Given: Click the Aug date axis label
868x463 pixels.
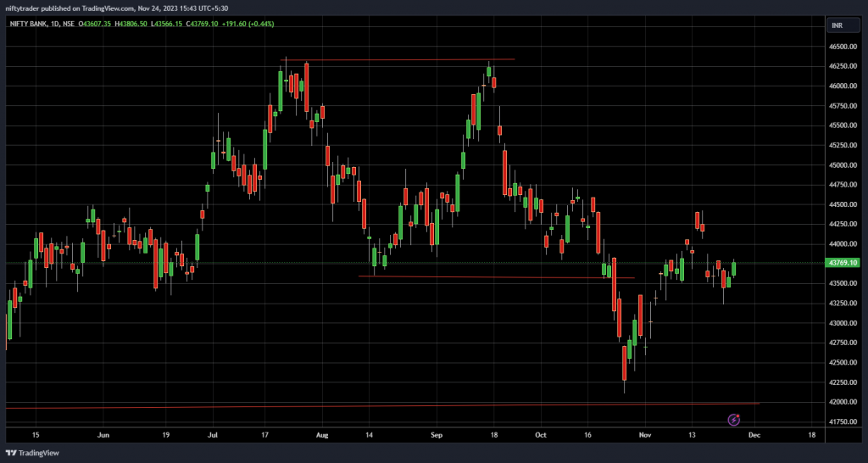Looking at the screenshot, I should [322, 435].
